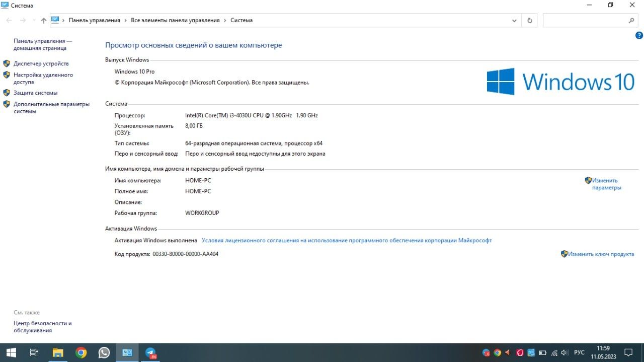Click the shield icon beside Change settings
The height and width of the screenshot is (362, 644).
click(x=588, y=180)
